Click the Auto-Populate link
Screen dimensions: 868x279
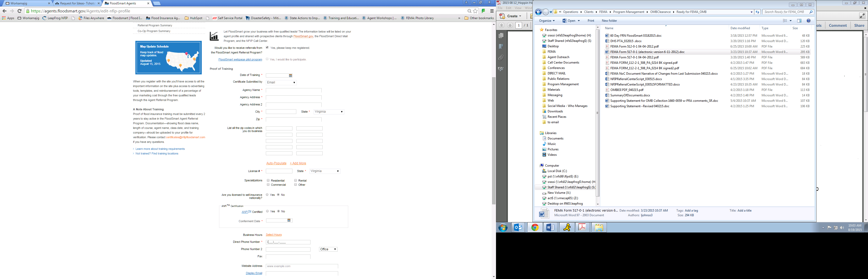pyautogui.click(x=276, y=163)
